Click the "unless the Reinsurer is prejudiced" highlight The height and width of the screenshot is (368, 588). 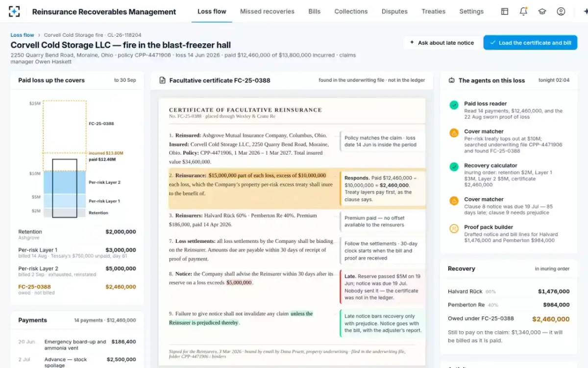pos(241,318)
